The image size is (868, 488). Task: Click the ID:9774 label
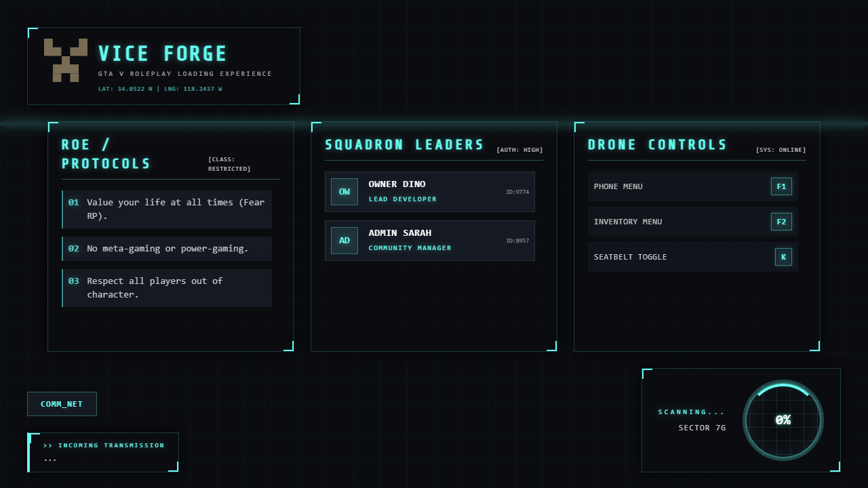(517, 192)
